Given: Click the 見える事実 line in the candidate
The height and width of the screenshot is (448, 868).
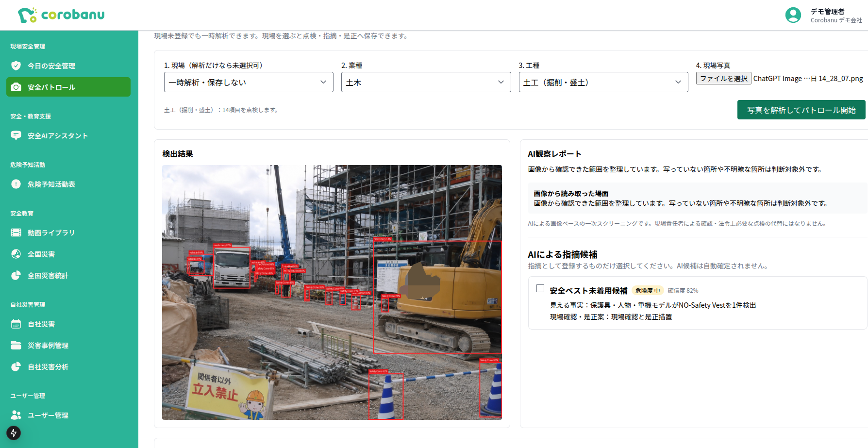Looking at the screenshot, I should coord(653,305).
